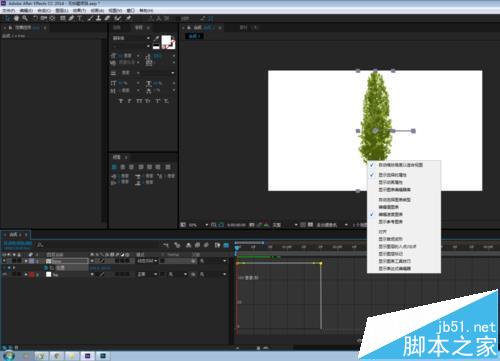Click the right-align paragraph icon

pyautogui.click(x=132, y=167)
